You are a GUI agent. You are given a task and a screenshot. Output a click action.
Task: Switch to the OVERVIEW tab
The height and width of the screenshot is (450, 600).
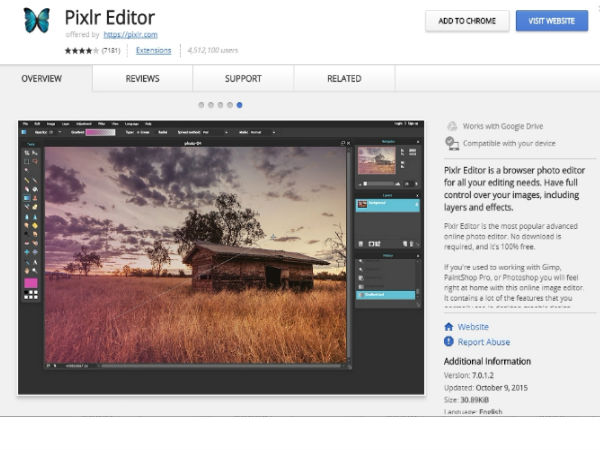41,78
